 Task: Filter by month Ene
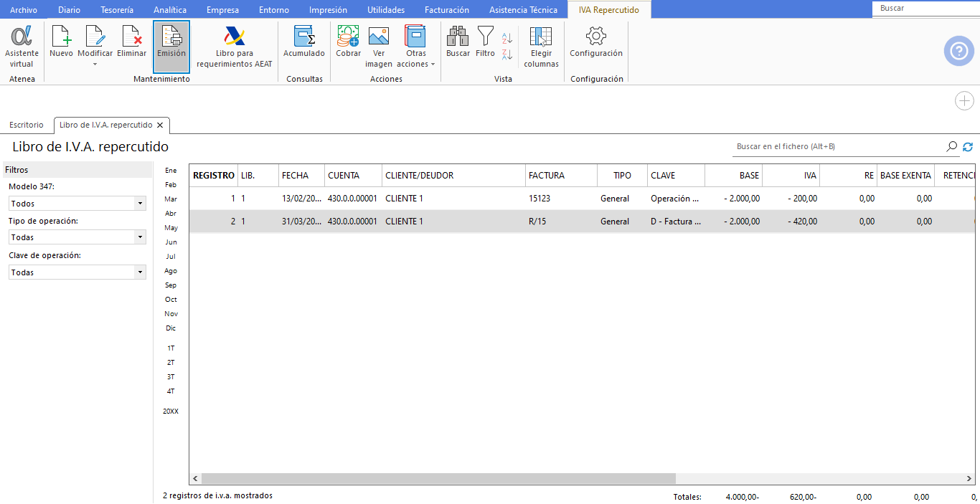coord(171,171)
